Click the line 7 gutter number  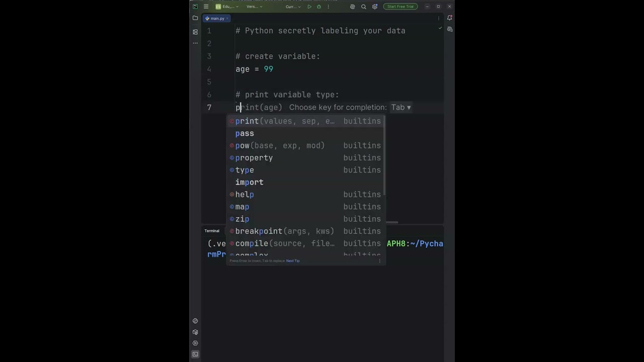pos(209,107)
